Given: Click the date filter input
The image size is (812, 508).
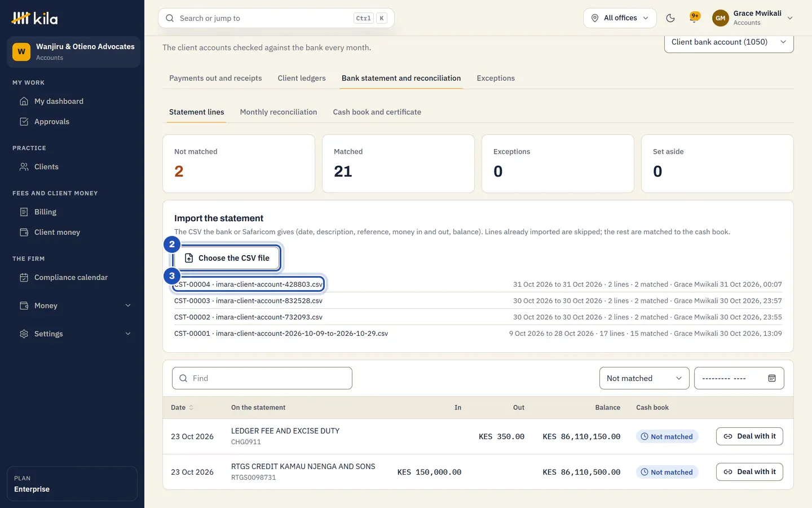Looking at the screenshot, I should click(739, 378).
